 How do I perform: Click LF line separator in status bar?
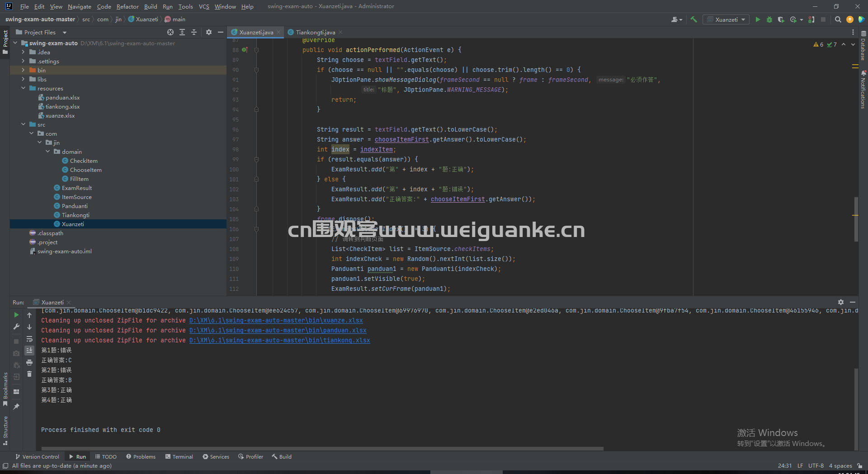point(800,465)
